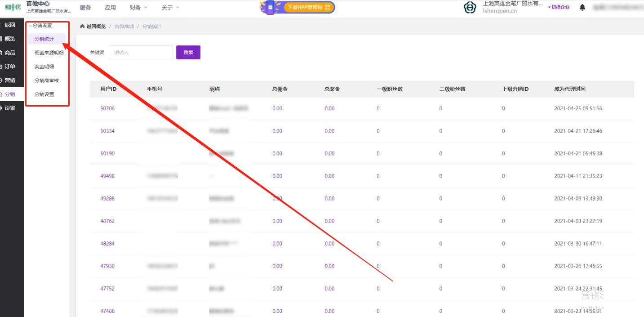Viewport: 644px width, 317px height.
Task: Click the company round logo in header
Action: point(470,7)
